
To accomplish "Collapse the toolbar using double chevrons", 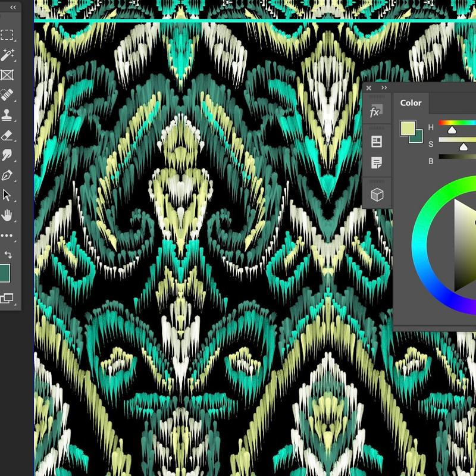I will click(12, 7).
